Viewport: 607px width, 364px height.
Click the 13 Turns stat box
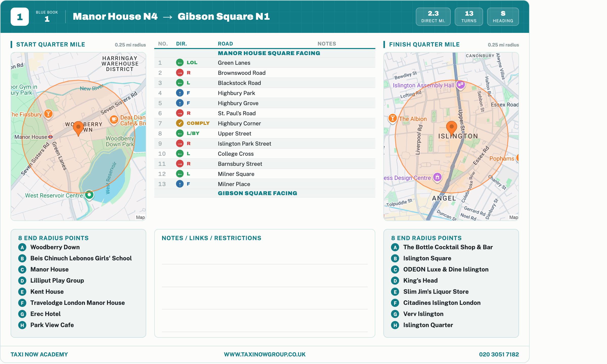tap(469, 17)
